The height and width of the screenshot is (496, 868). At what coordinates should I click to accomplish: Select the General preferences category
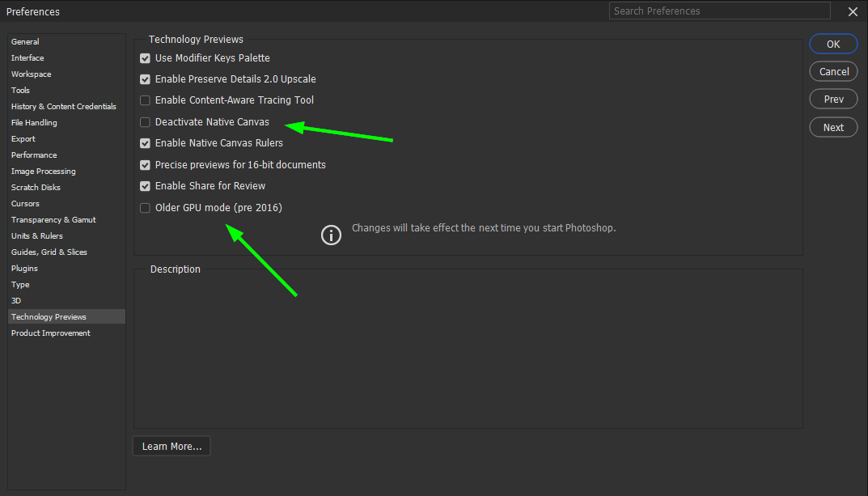point(24,41)
